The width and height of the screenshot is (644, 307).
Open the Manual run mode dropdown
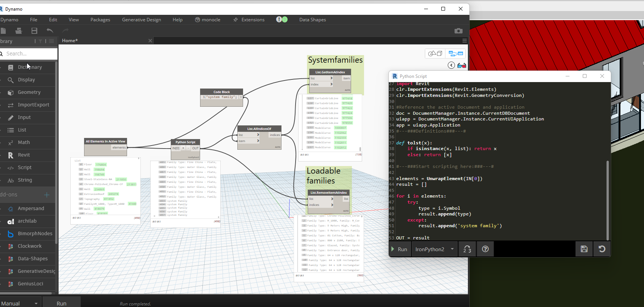pyautogui.click(x=20, y=303)
